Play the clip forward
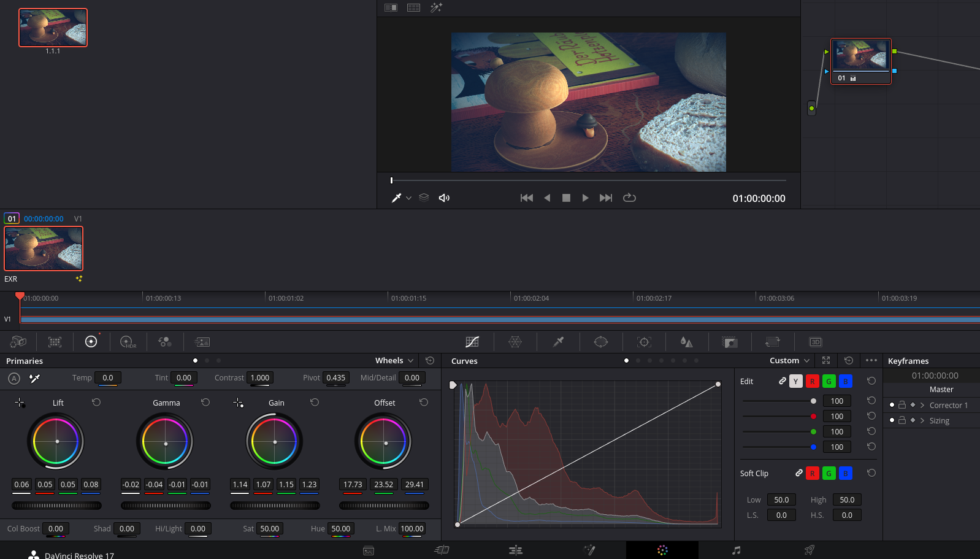980x559 pixels. click(585, 198)
